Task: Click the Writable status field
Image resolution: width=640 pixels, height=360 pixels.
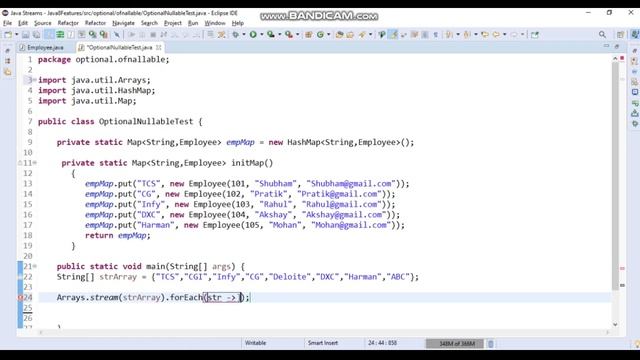Action: [256, 343]
